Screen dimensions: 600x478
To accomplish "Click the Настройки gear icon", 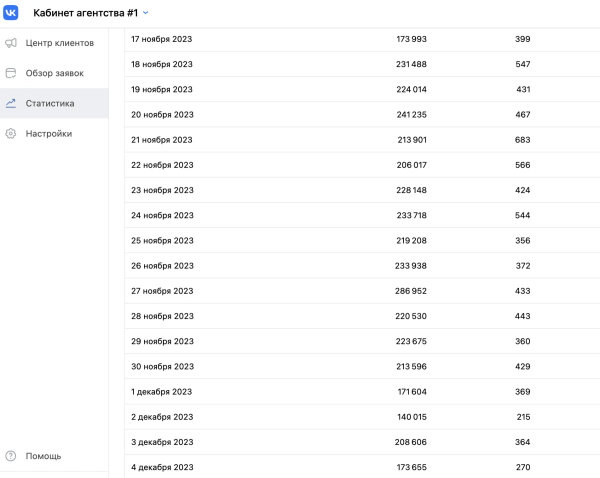I will point(11,133).
